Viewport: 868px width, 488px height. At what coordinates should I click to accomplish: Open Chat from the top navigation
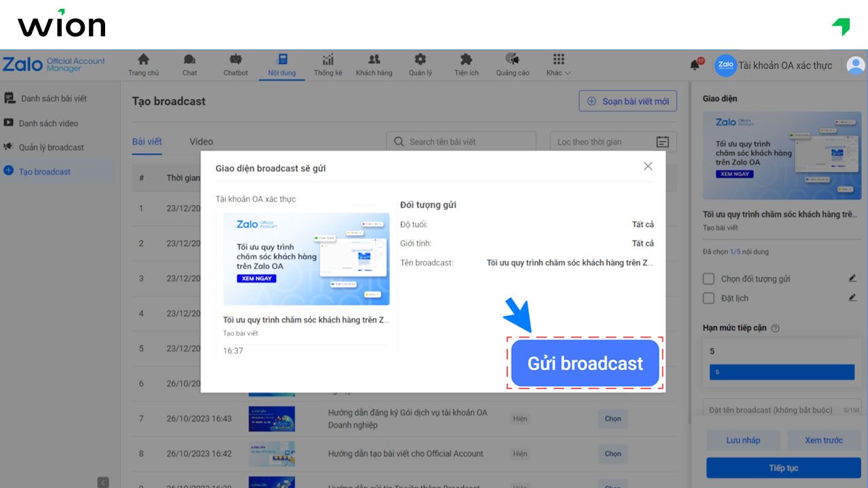pyautogui.click(x=189, y=64)
